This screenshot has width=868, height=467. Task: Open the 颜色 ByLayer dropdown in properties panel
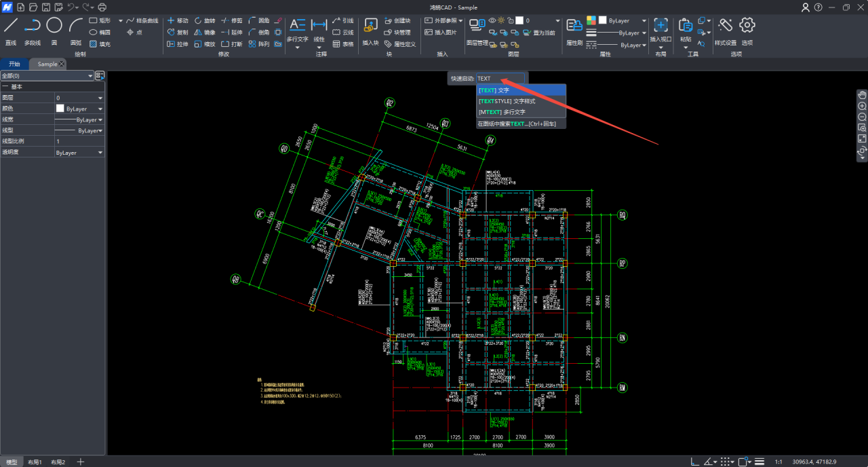100,109
